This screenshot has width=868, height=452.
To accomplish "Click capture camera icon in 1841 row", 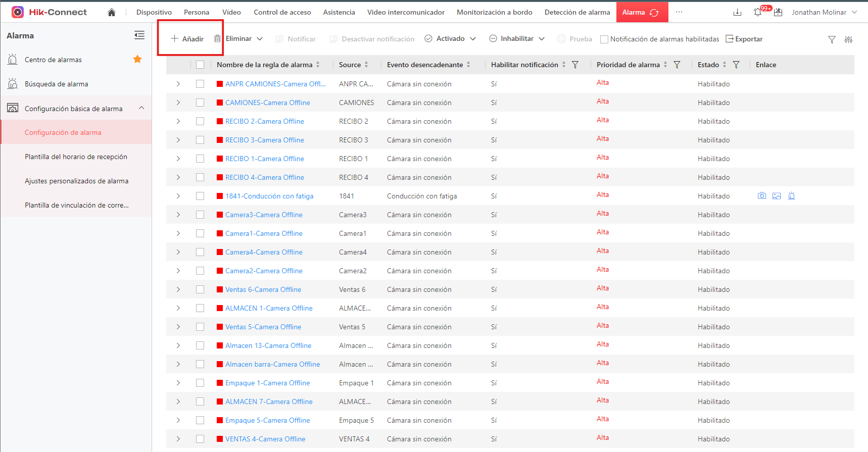I will (x=762, y=196).
